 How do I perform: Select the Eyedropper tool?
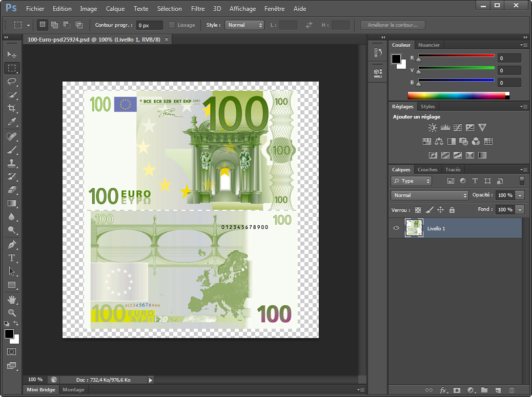(12, 122)
